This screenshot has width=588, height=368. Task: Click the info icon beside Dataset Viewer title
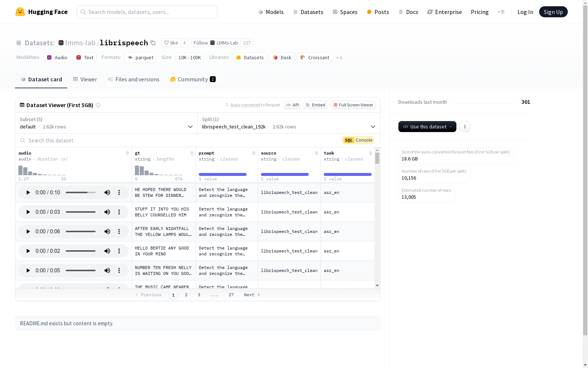98,105
